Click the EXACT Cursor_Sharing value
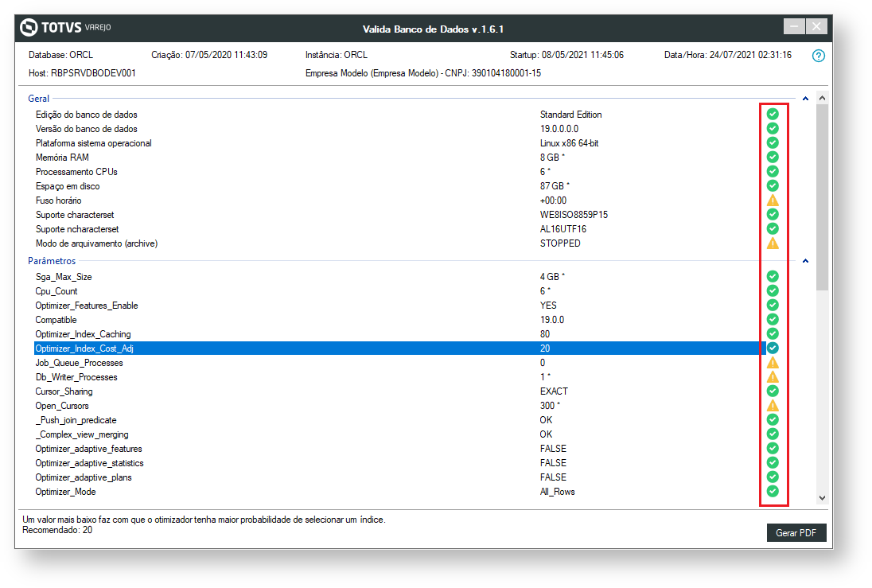 coord(554,391)
